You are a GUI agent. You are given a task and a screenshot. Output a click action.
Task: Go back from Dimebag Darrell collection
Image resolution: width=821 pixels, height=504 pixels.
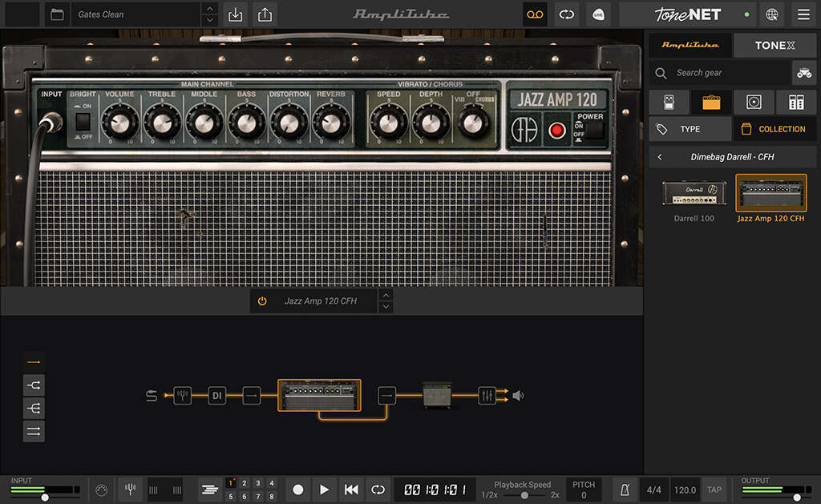tap(660, 157)
